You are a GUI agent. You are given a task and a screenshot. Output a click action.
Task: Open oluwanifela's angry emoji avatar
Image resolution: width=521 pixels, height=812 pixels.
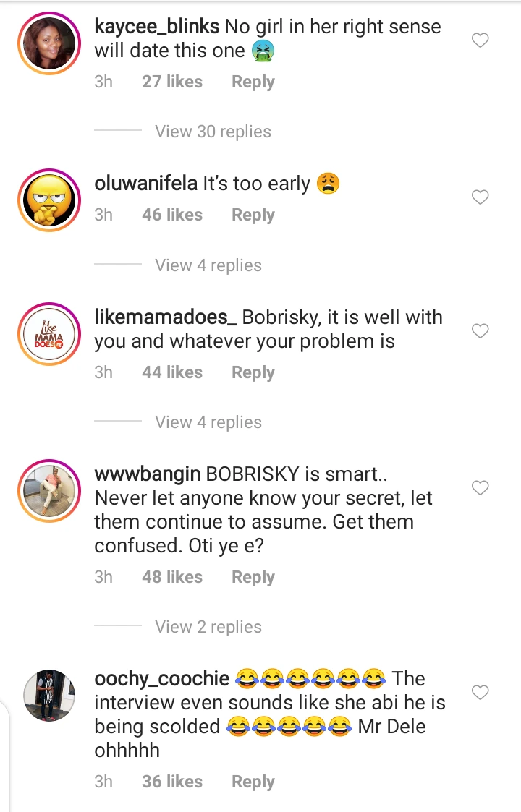[49, 200]
